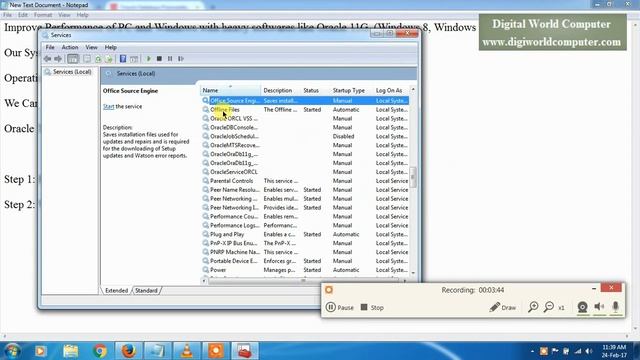The width and height of the screenshot is (640, 360).
Task: Sort services by Name column header
Action: [230, 90]
